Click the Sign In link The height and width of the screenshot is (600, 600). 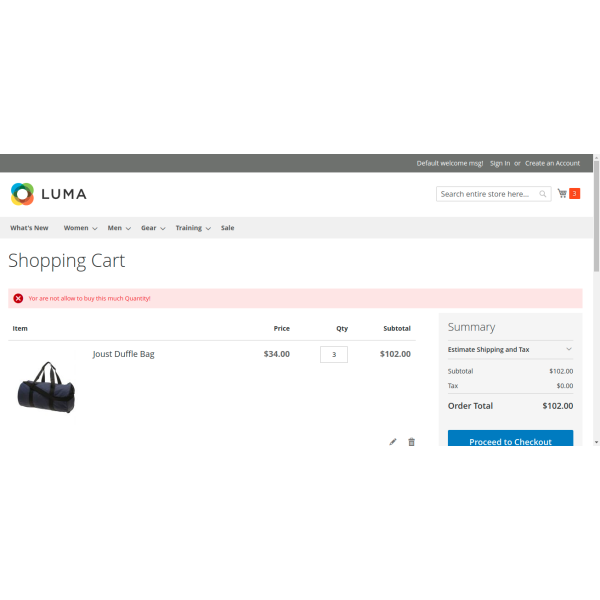(500, 163)
